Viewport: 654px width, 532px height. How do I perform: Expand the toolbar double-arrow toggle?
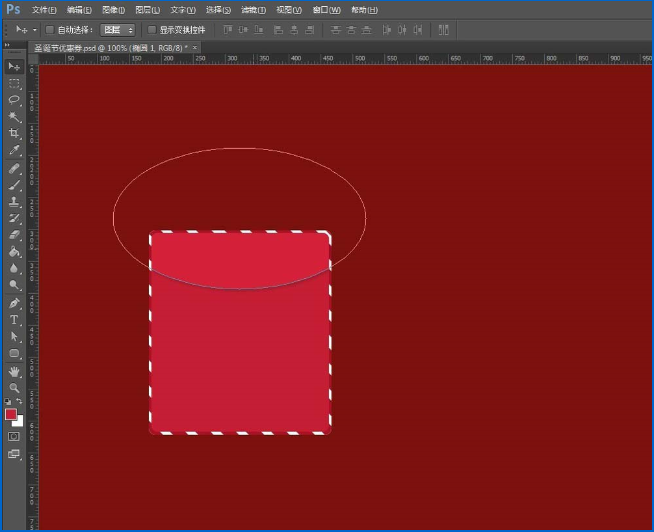(x=7, y=45)
